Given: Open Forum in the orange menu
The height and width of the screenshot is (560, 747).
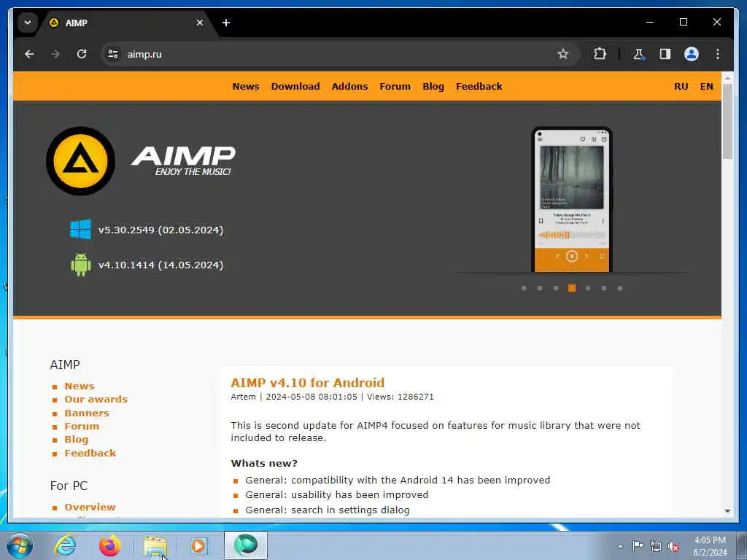Looking at the screenshot, I should pyautogui.click(x=395, y=87).
